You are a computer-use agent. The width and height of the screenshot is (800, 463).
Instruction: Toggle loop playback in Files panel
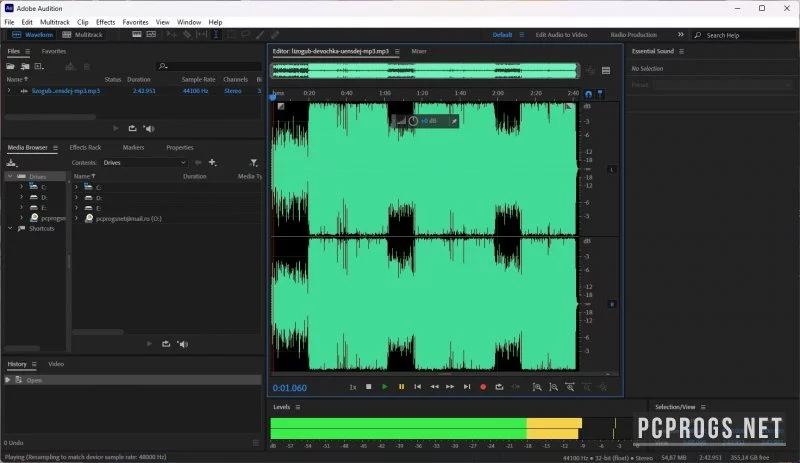[x=133, y=129]
